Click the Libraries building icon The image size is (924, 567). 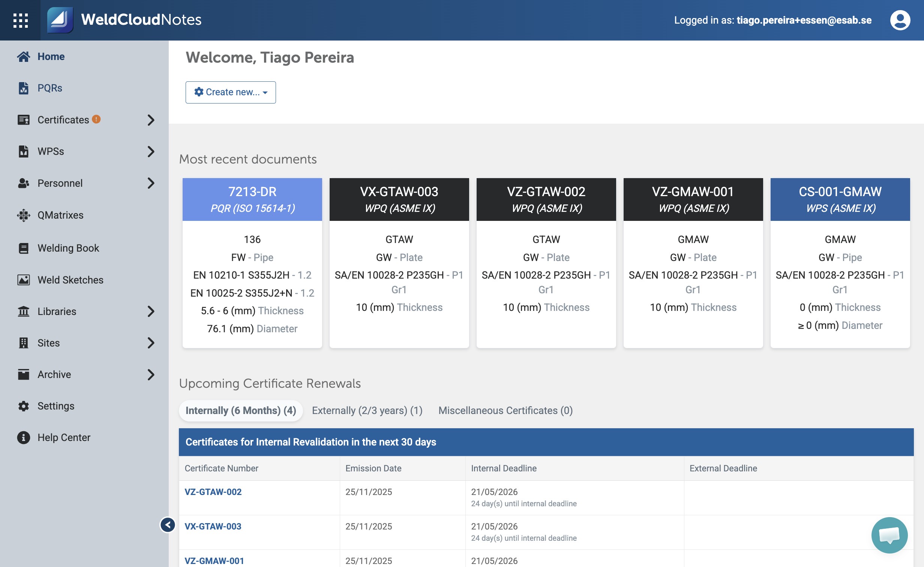(24, 311)
